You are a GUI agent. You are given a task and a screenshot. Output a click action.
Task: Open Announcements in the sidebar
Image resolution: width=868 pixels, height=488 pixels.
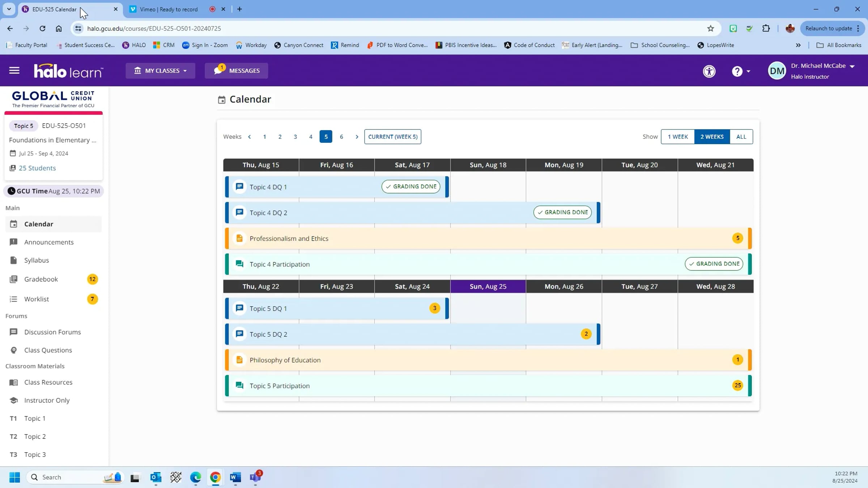click(x=49, y=242)
